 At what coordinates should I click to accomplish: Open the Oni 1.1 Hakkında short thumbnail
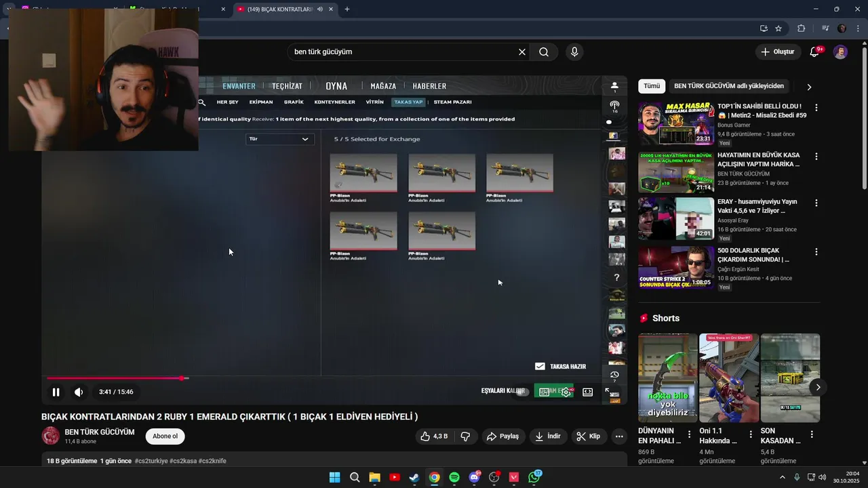pyautogui.click(x=729, y=378)
